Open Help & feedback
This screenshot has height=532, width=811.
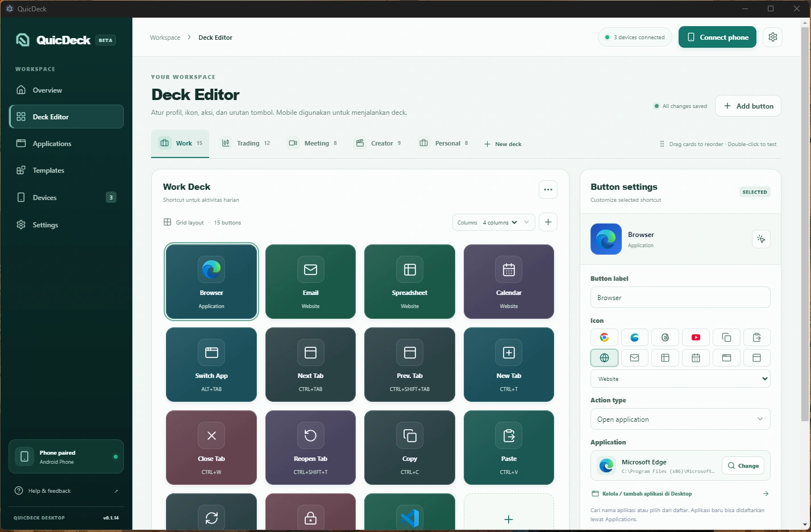point(66,491)
